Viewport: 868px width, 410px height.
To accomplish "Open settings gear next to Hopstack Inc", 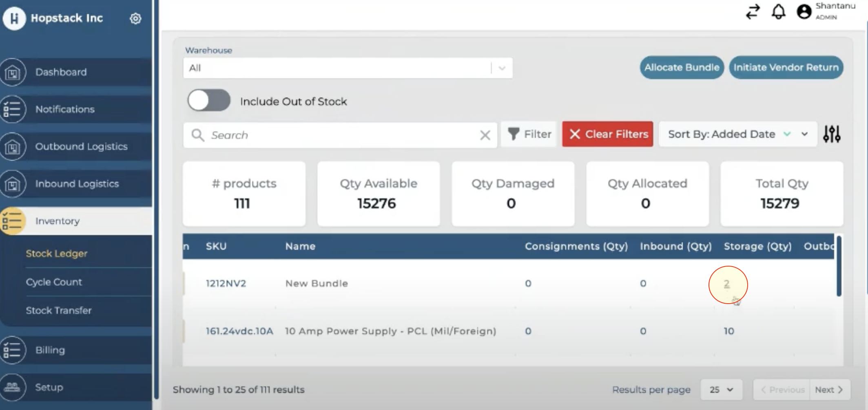I will tap(135, 18).
